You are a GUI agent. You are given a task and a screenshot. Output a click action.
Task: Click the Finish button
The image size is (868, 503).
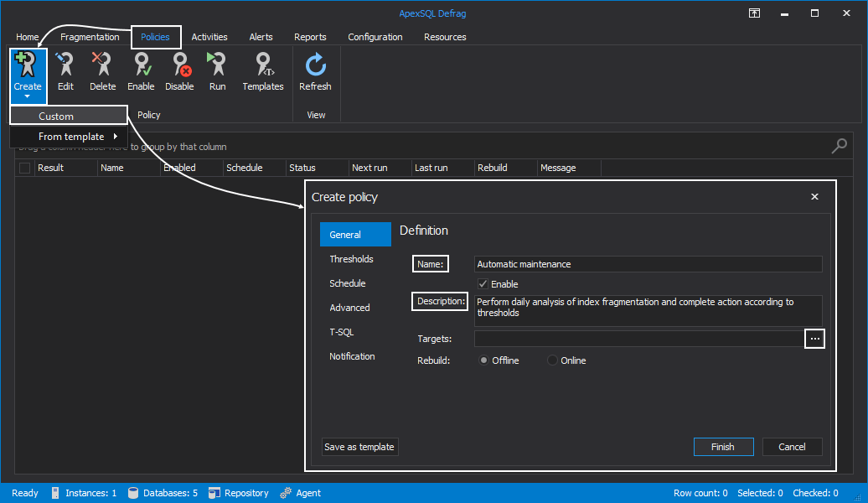coord(723,447)
